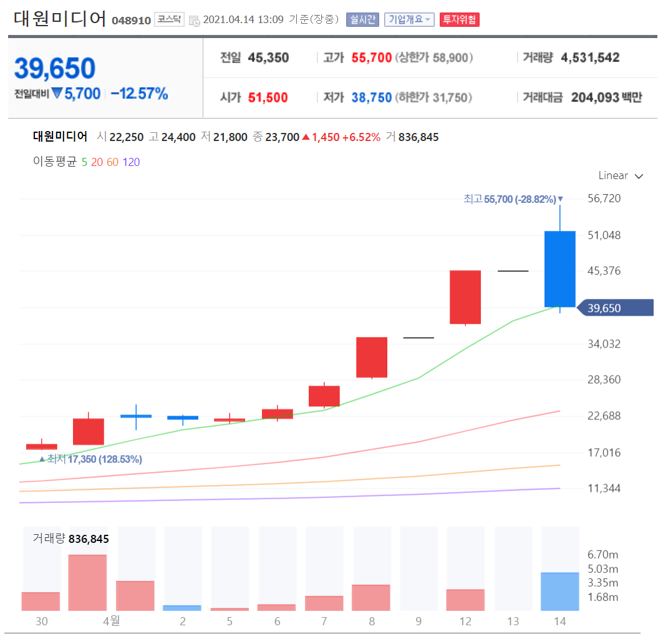
Task: Click the 4월 date axis label
Action: tap(112, 621)
